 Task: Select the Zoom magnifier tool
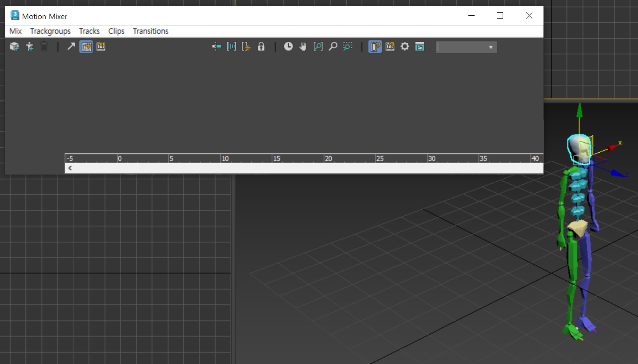pyautogui.click(x=333, y=46)
